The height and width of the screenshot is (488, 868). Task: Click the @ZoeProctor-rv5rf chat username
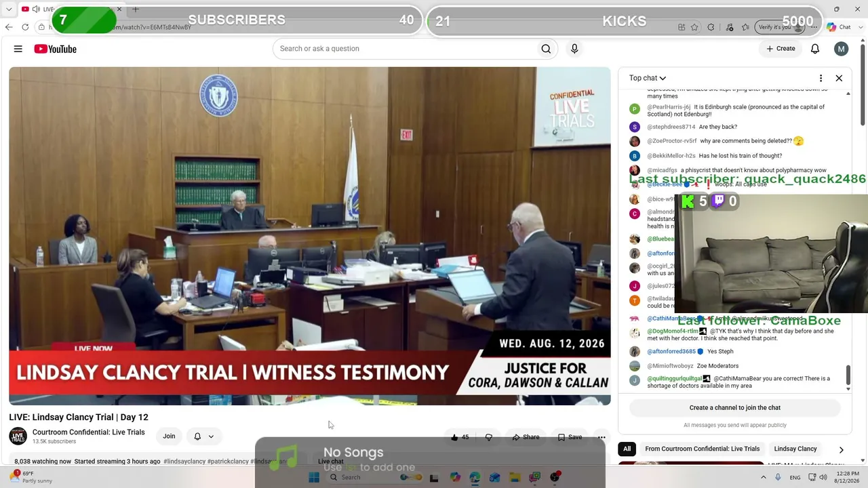pos(672,141)
